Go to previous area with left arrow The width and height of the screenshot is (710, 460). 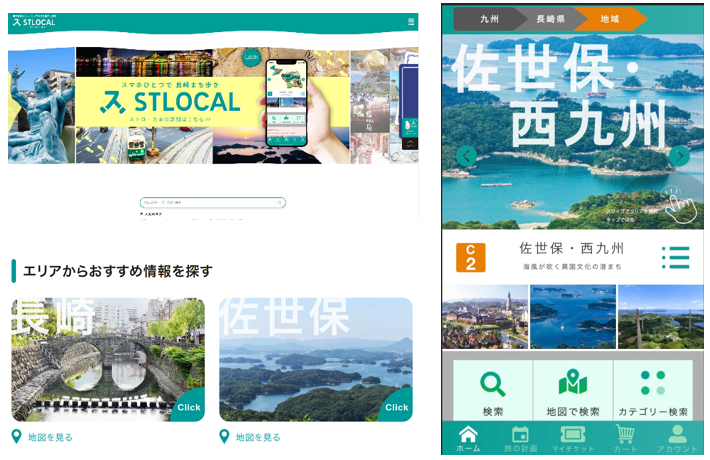[466, 156]
